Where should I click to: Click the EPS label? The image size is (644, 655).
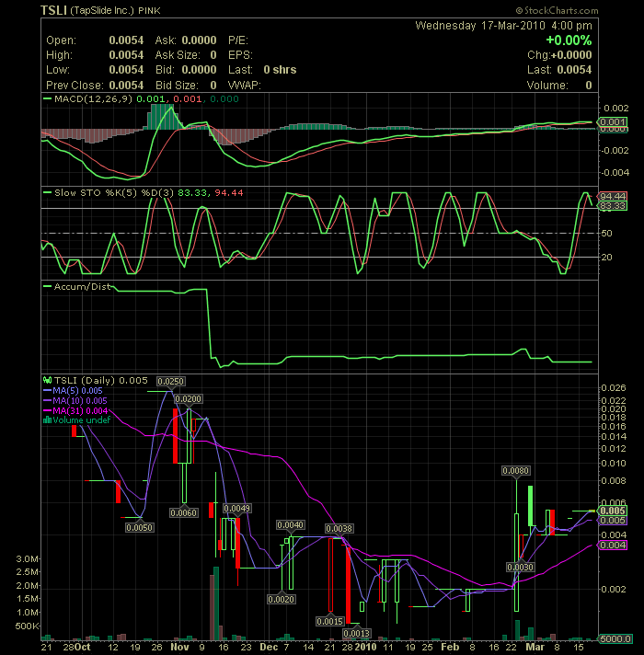[x=240, y=55]
